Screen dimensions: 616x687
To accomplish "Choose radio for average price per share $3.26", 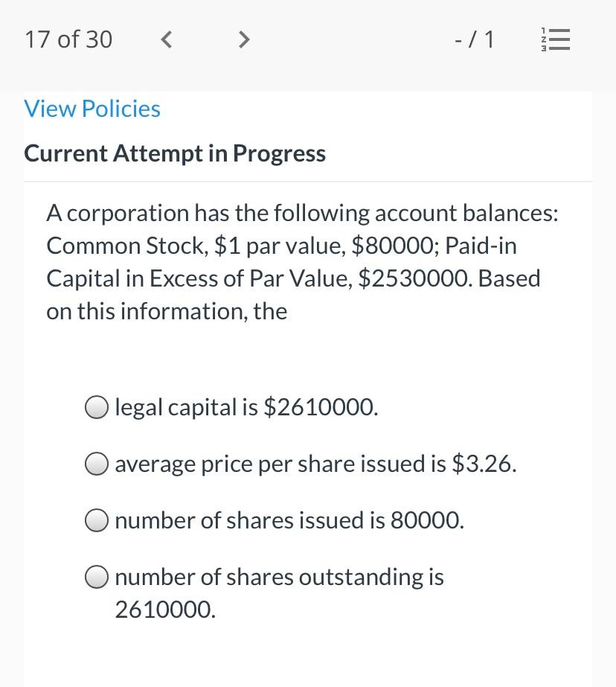I will (x=96, y=464).
